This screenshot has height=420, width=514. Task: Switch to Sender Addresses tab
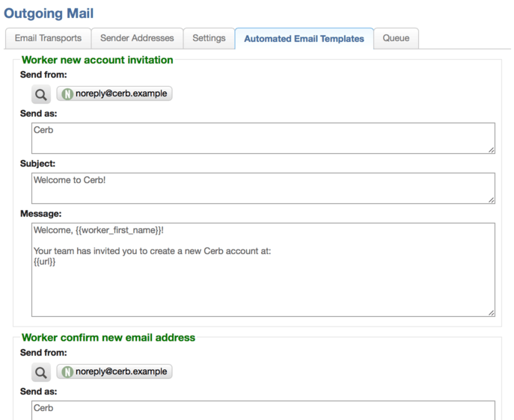tap(137, 38)
